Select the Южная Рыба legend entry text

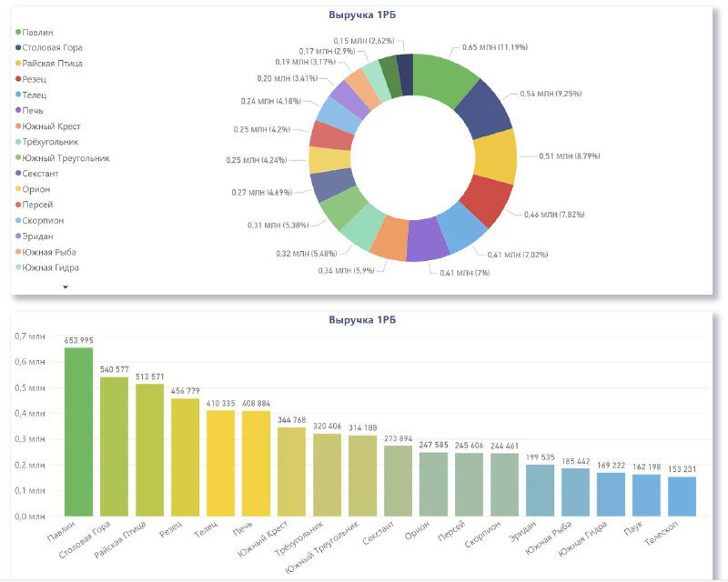pyautogui.click(x=49, y=252)
